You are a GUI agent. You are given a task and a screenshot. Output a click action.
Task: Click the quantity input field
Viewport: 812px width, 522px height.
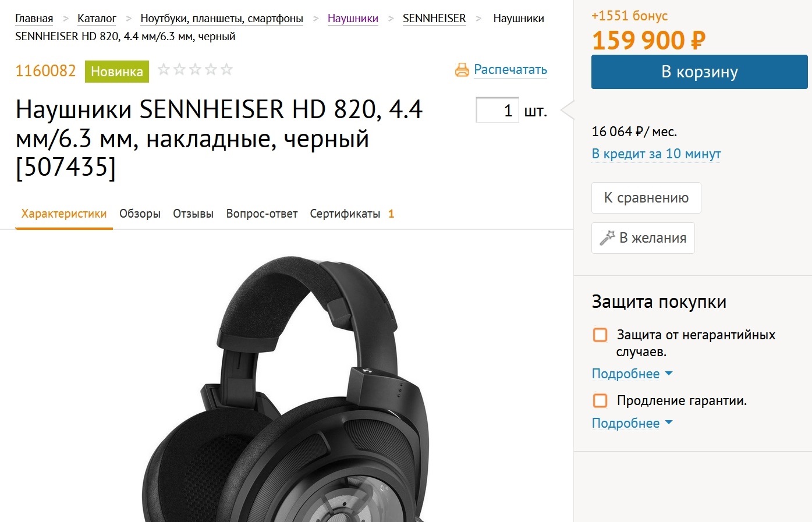coord(497,110)
